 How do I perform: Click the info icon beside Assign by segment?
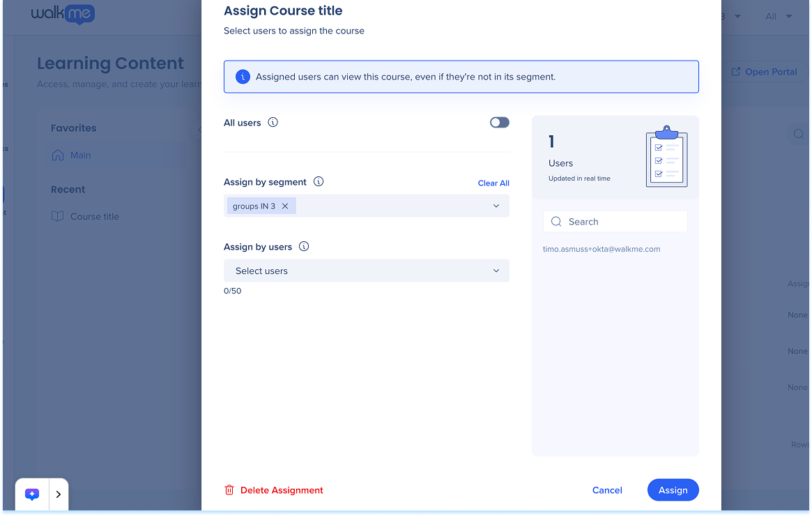(x=319, y=182)
